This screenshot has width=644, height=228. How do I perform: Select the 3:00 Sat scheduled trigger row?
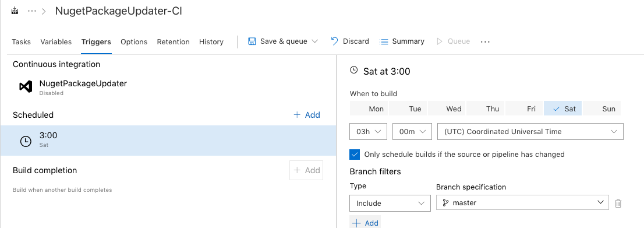click(x=168, y=141)
